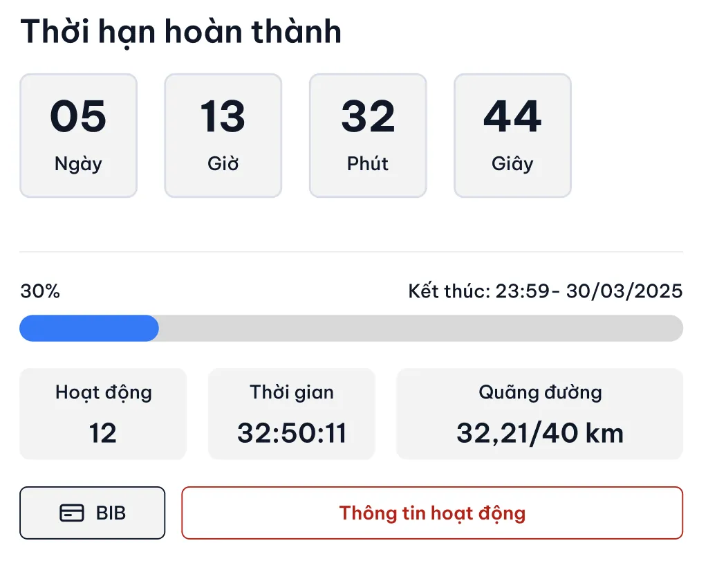726x588 pixels.
Task: Click the Thời hạn hoàn thành heading
Action: pos(181,33)
